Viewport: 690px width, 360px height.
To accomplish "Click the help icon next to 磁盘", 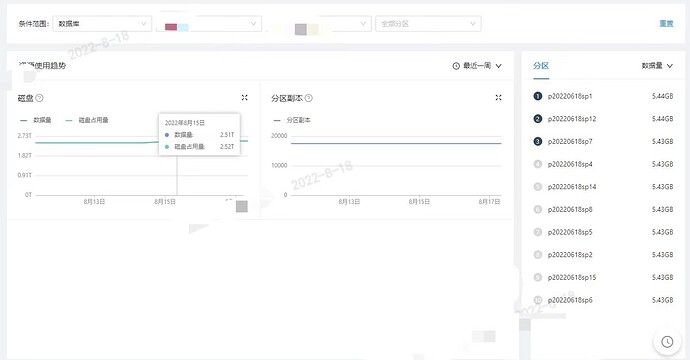I will (39, 98).
